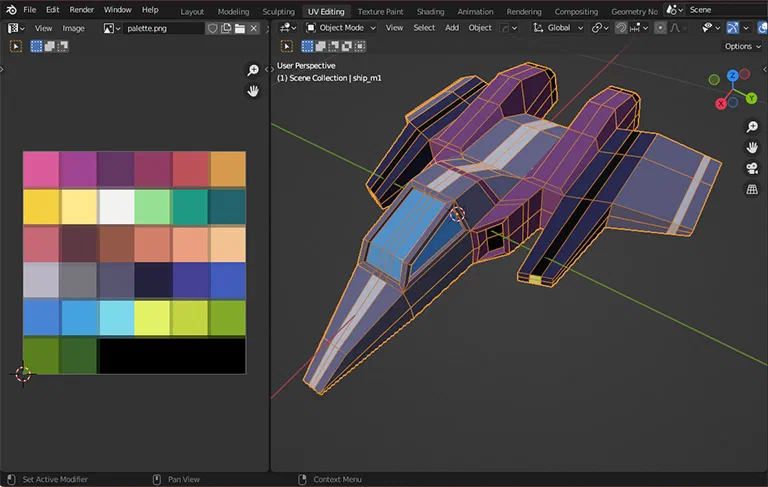Click the white palette swatch
768x487 pixels.
click(116, 207)
